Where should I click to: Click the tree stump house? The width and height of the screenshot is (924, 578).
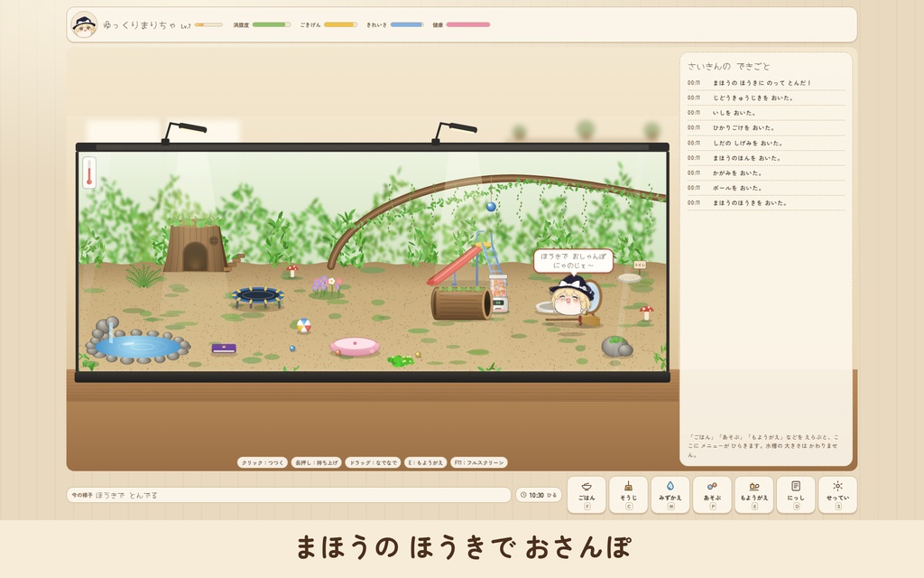coord(196,245)
